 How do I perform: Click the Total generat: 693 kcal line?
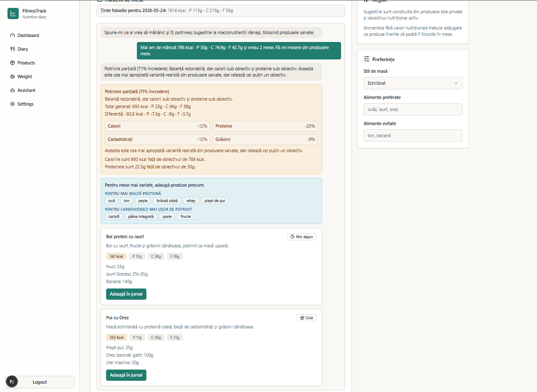pos(148,106)
